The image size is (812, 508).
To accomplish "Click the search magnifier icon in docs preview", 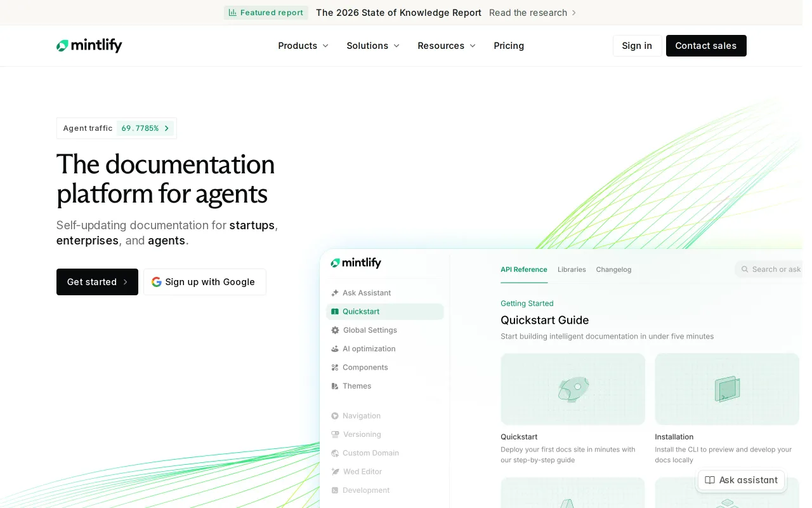I will pos(745,269).
